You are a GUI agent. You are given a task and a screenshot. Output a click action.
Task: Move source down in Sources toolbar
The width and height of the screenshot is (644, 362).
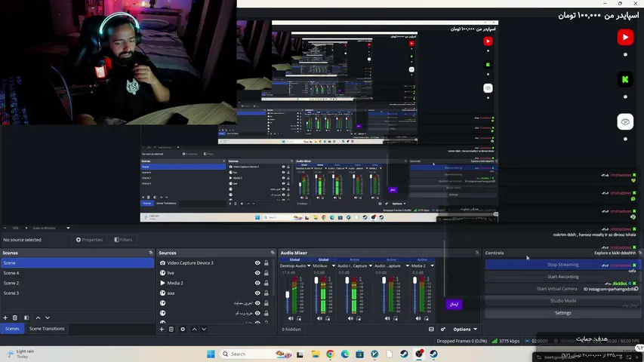pos(204,329)
